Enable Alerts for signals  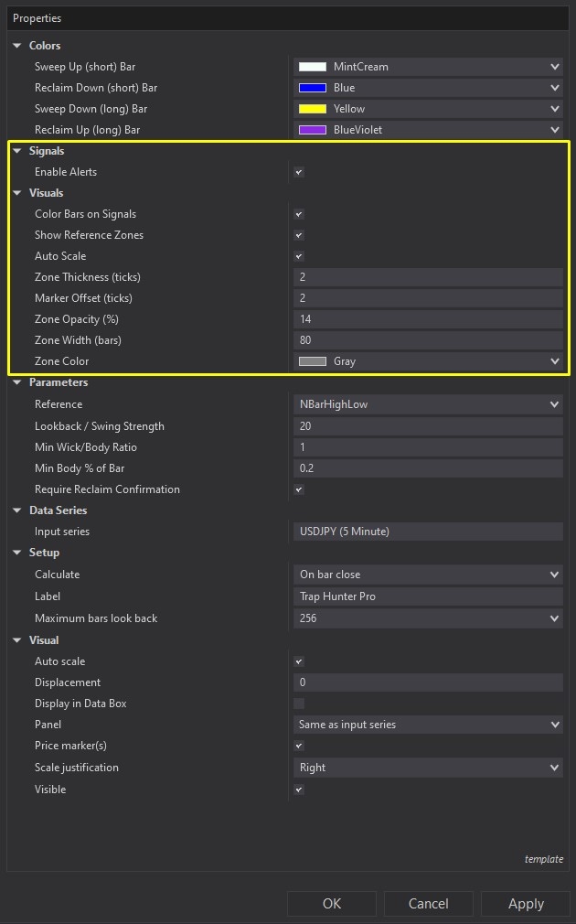(298, 171)
